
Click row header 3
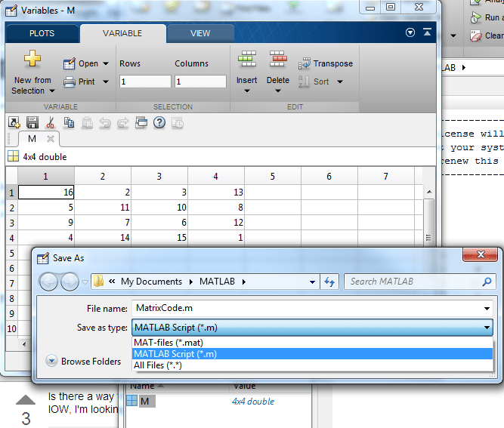pyautogui.click(x=12, y=223)
